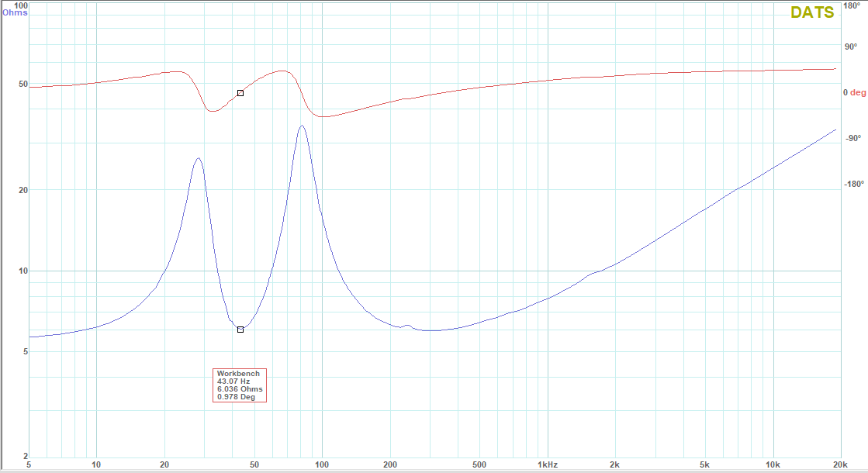Click the -180° phase axis label
This screenshot has width=868, height=473.
coord(853,184)
